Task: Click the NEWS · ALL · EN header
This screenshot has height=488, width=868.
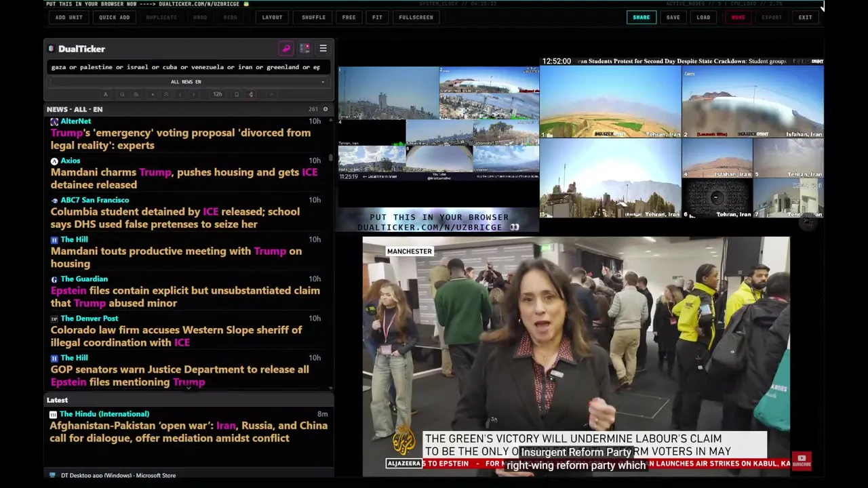Action: (x=75, y=109)
